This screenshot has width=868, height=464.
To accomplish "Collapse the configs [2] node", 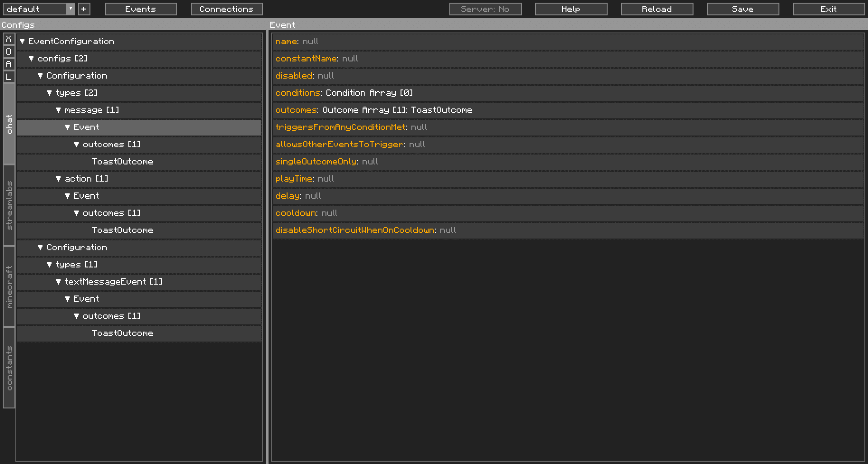I will [x=31, y=59].
